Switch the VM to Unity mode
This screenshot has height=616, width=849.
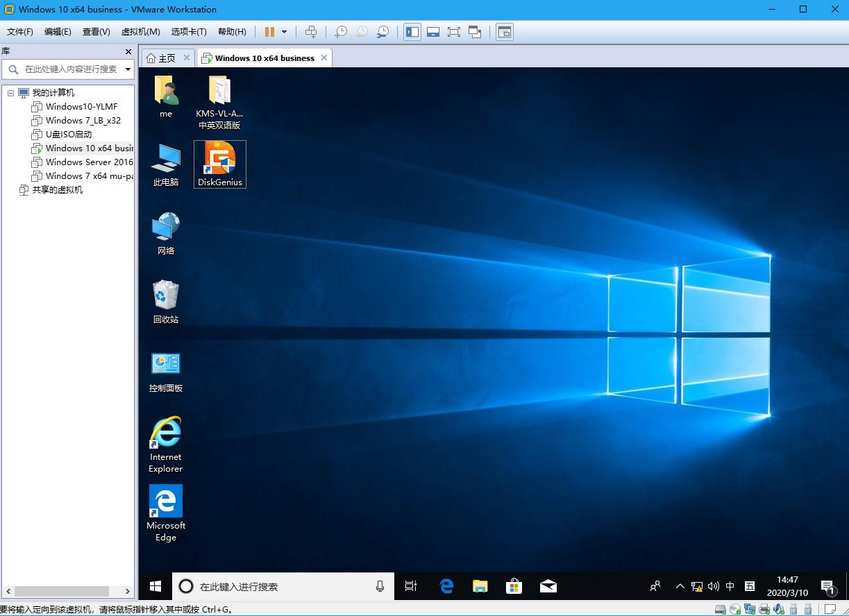(x=474, y=32)
